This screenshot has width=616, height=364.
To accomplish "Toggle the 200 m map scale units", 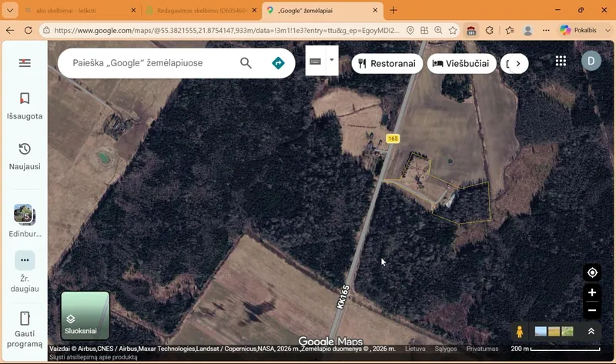I will click(555, 349).
